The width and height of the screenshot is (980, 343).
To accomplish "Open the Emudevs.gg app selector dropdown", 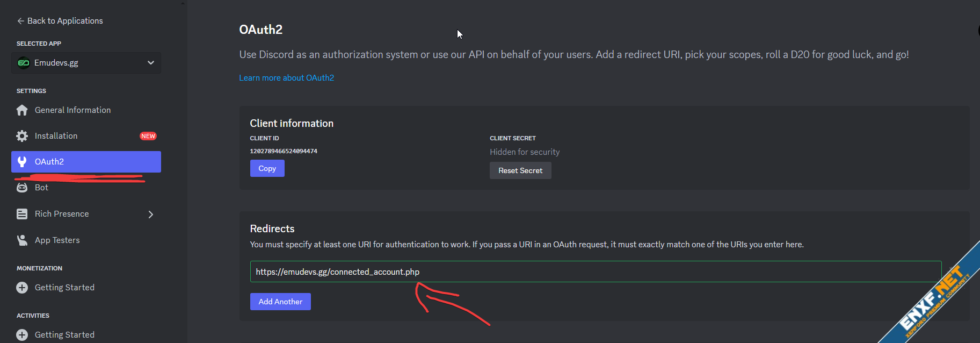I will click(x=150, y=63).
